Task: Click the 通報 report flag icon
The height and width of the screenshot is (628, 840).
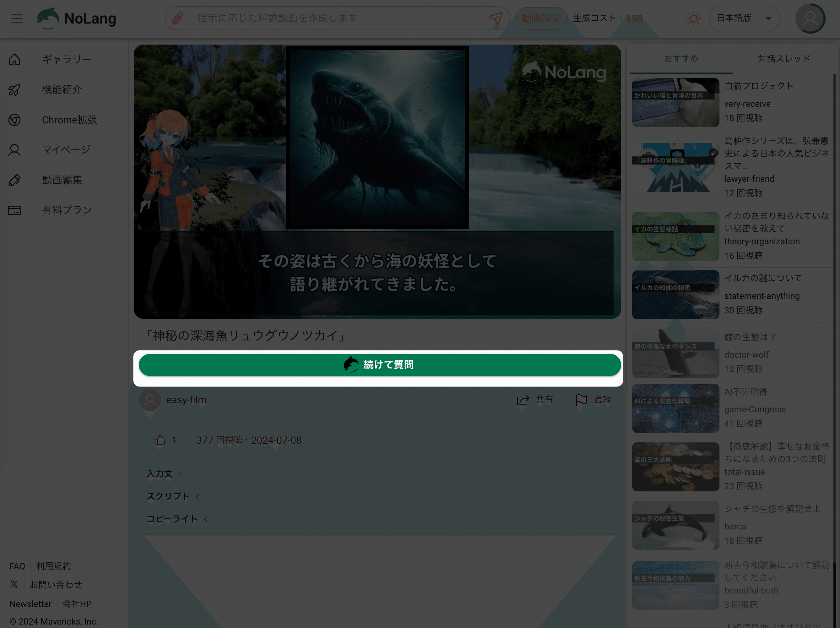Action: [581, 400]
